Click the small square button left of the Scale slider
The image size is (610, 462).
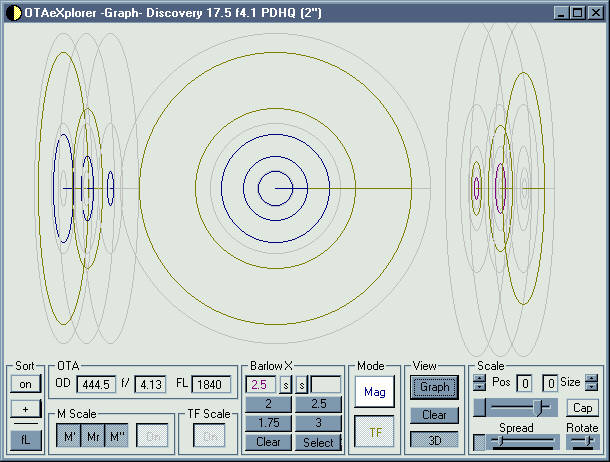click(479, 408)
